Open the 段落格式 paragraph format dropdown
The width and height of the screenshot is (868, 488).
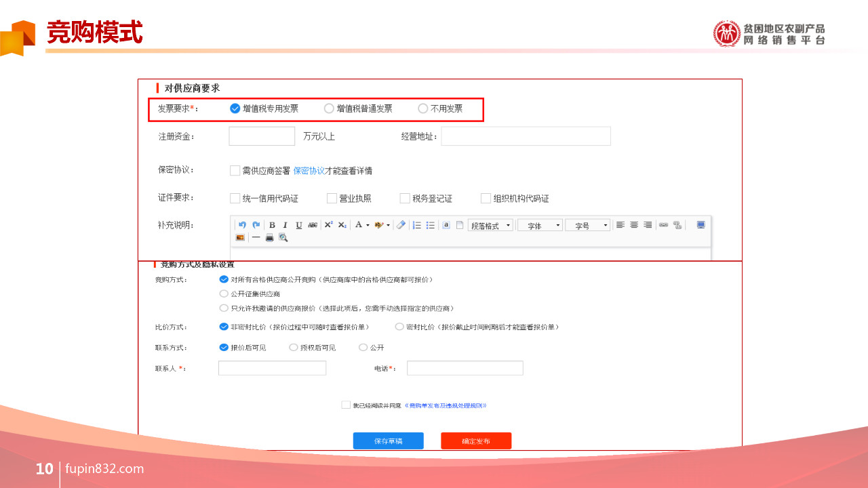[x=490, y=225]
